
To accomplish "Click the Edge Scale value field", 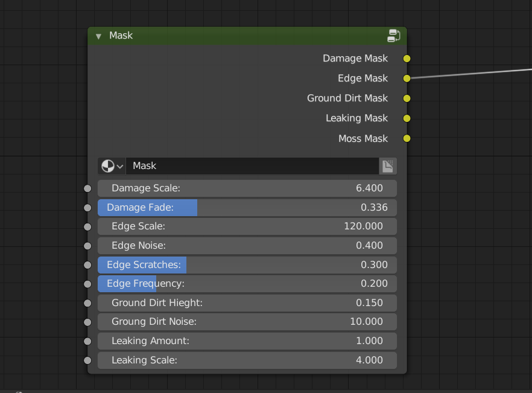I will [247, 226].
